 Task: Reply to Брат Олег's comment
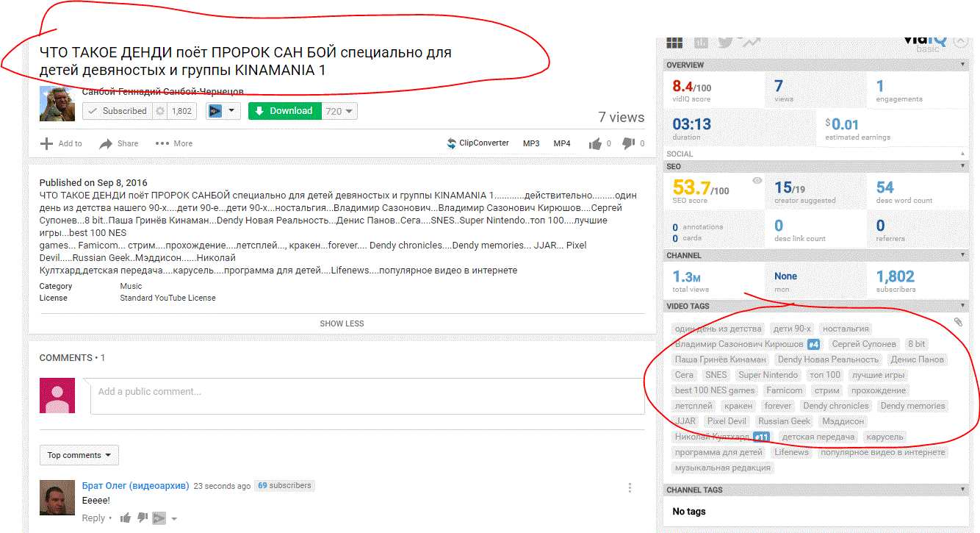[x=93, y=518]
